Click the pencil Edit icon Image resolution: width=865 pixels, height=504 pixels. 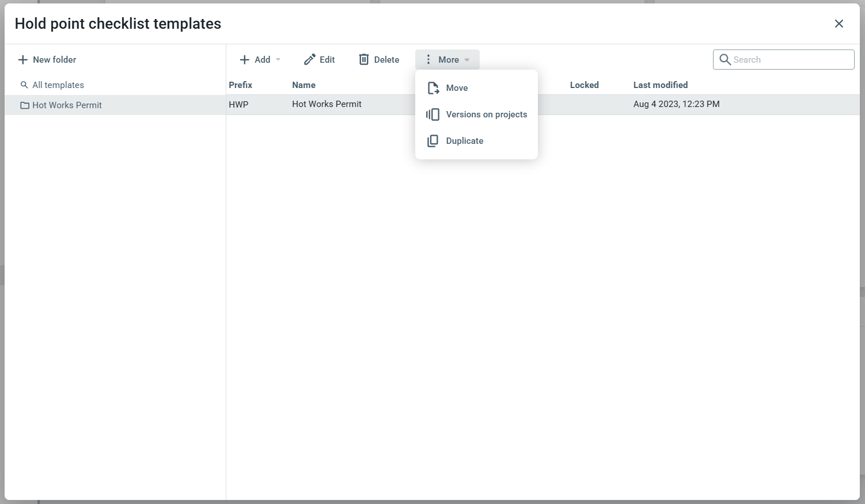tap(310, 60)
